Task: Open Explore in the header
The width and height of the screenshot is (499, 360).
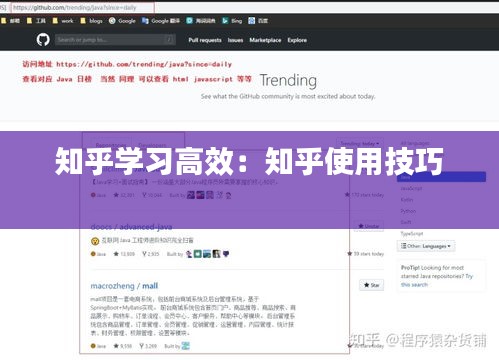Action: tap(297, 40)
